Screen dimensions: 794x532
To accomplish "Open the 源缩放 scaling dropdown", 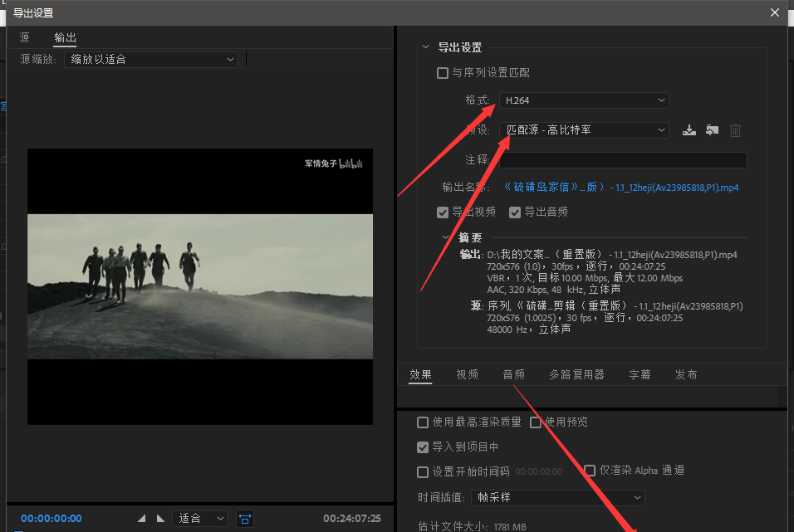I will pyautogui.click(x=151, y=60).
